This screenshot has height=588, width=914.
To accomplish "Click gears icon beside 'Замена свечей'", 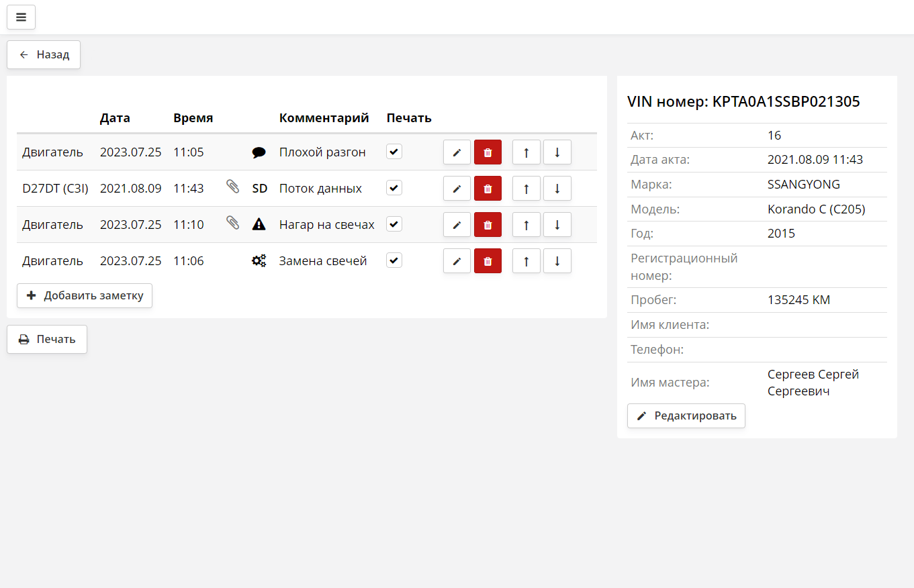I will [x=259, y=261].
